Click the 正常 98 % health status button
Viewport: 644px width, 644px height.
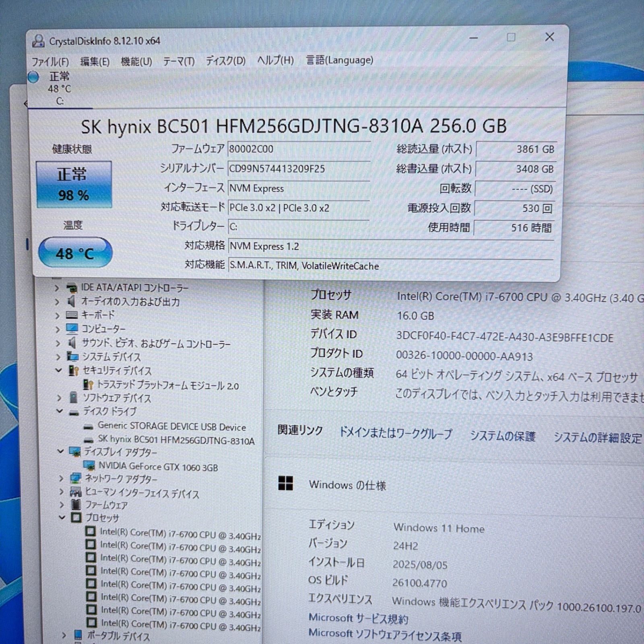click(74, 185)
